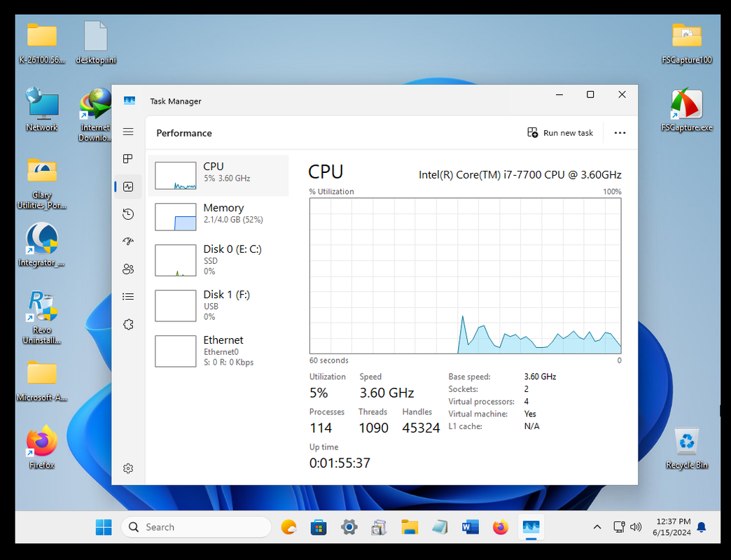
Task: Click the Base speed 3.60 GHz value
Action: (540, 377)
